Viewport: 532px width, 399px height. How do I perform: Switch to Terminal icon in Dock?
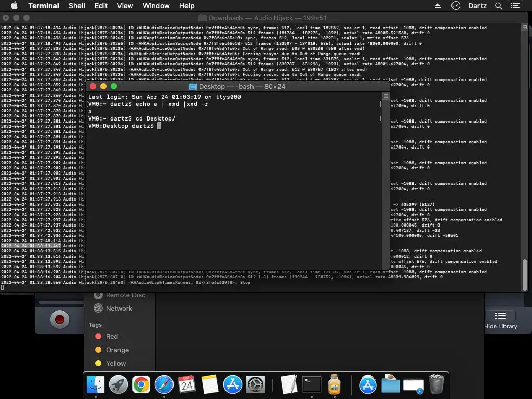tap(312, 384)
